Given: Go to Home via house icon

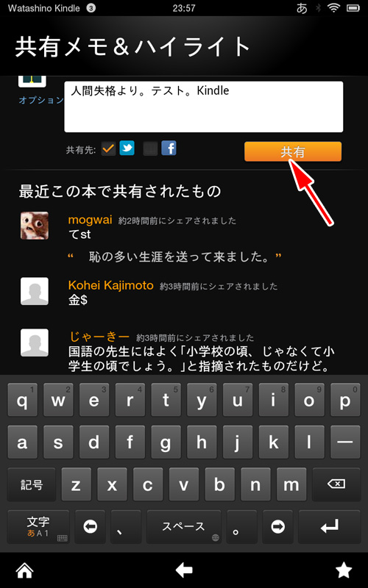Looking at the screenshot, I should coord(24,570).
